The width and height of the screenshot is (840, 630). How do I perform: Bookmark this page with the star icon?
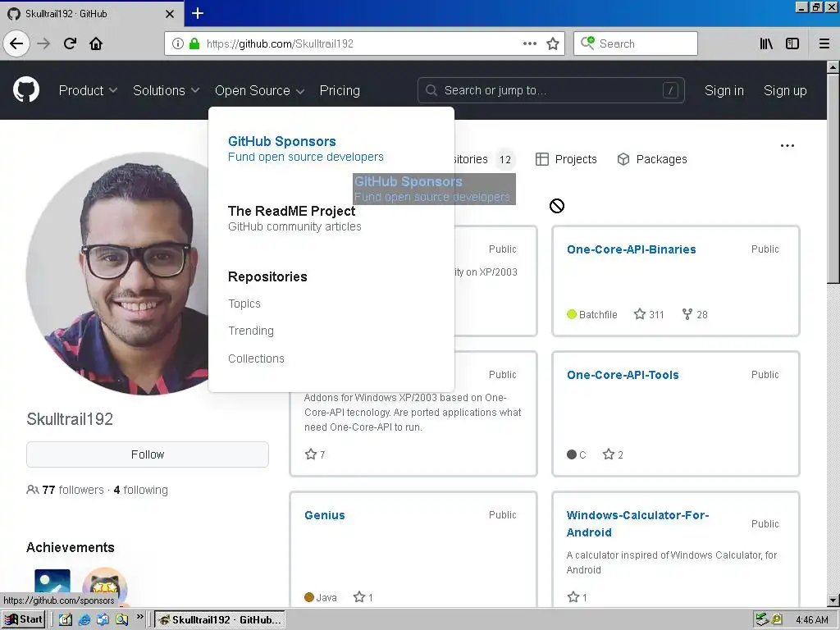tap(552, 43)
